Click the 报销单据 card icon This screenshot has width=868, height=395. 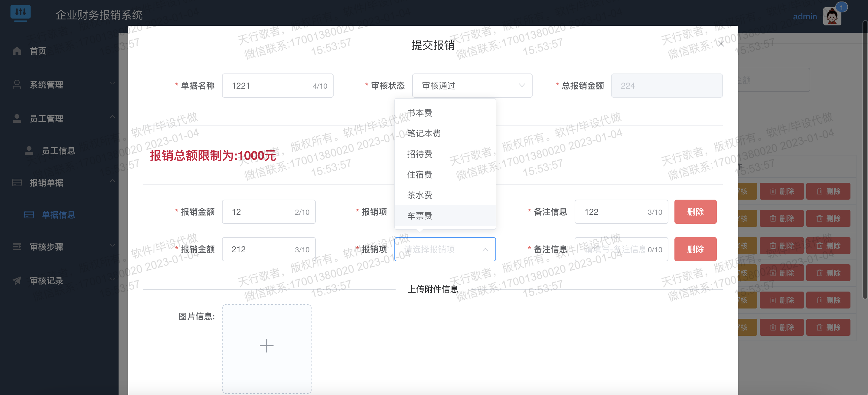[17, 182]
